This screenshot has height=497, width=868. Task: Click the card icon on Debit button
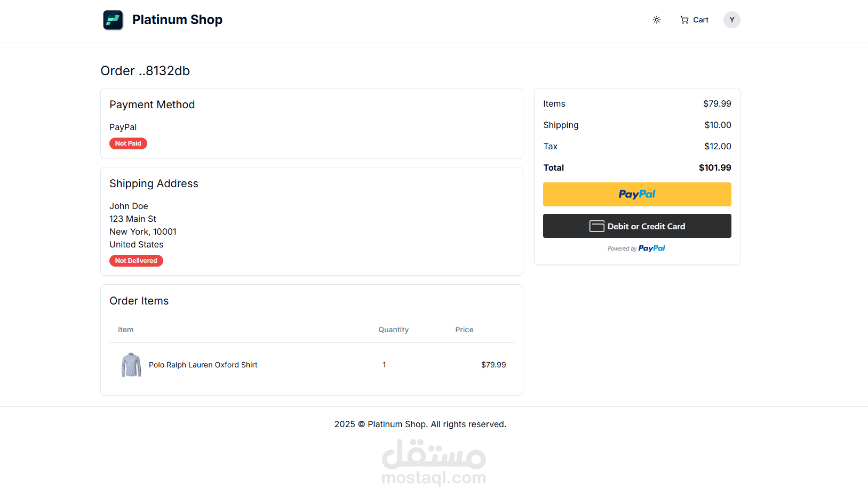point(596,226)
